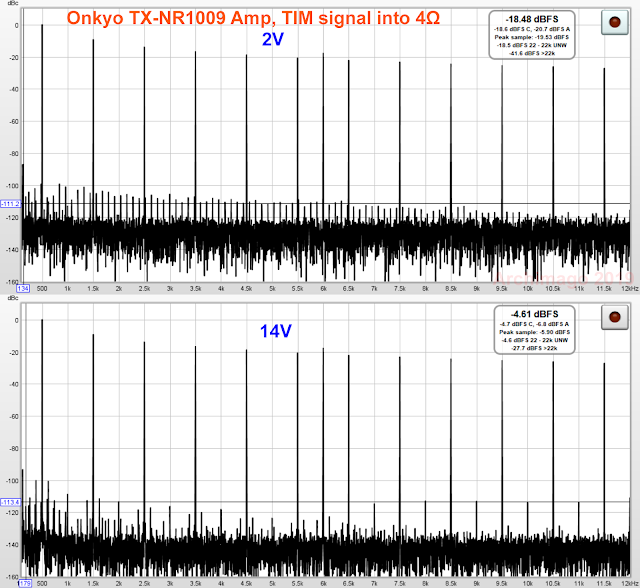Click the '-41.6 dBFS >22k' reading
This screenshot has height=588, width=640.
[x=532, y=53]
